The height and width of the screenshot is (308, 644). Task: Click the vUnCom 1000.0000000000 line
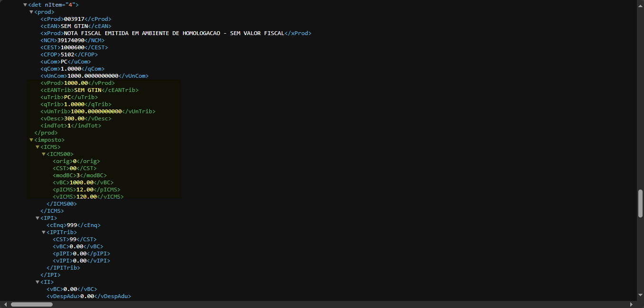[94, 76]
